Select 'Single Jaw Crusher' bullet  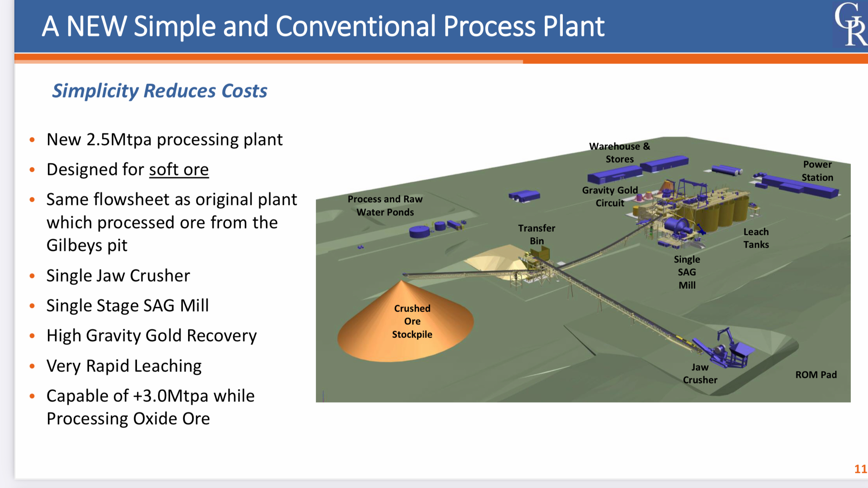[x=118, y=276]
